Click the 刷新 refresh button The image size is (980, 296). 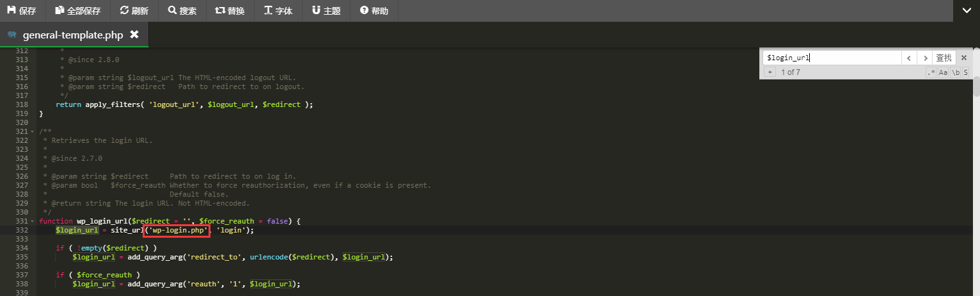pyautogui.click(x=134, y=11)
